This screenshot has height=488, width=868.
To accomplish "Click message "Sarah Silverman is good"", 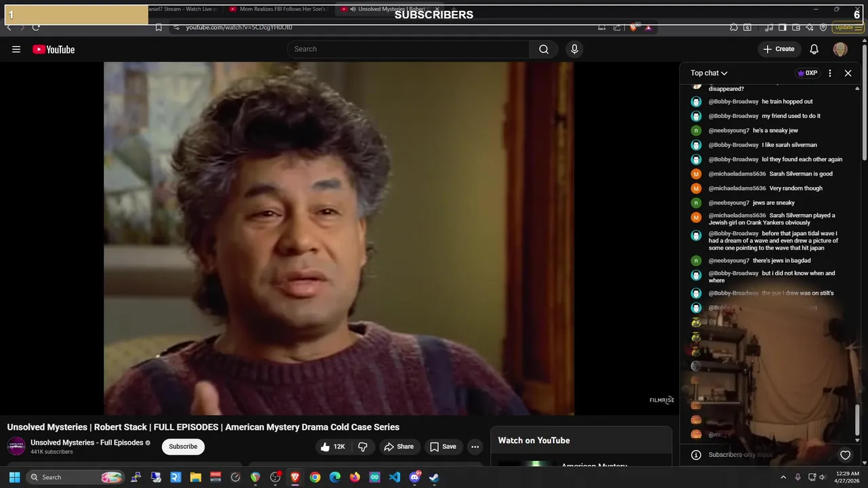I will [801, 174].
